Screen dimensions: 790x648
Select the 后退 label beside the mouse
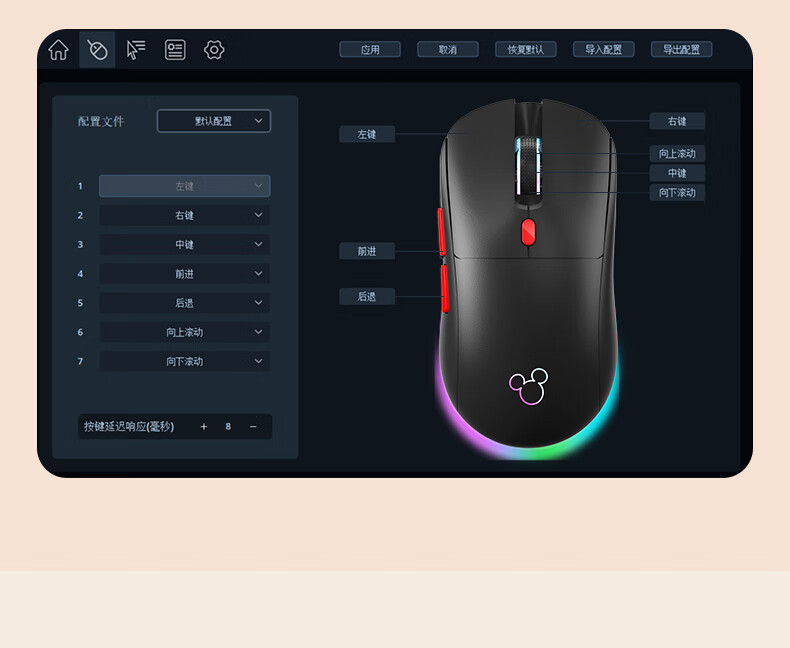click(x=367, y=296)
